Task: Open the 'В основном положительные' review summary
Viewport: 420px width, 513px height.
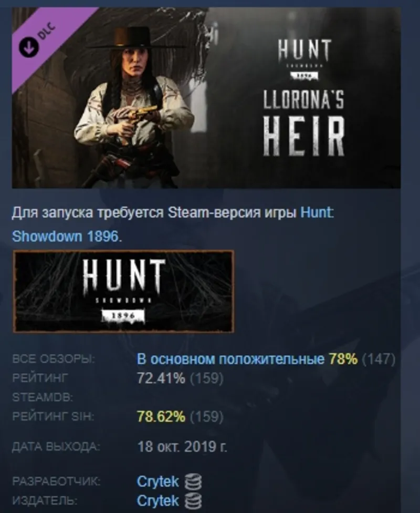Action: (x=231, y=359)
